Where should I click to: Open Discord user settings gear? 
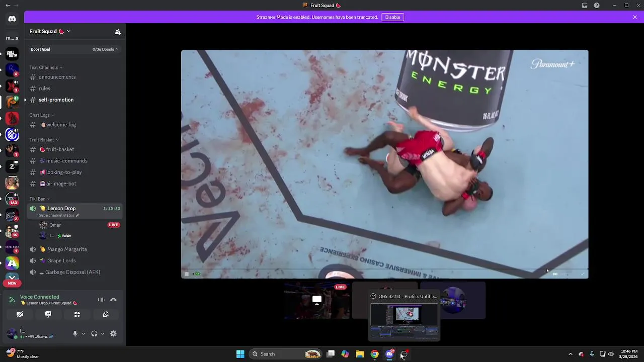(x=113, y=333)
